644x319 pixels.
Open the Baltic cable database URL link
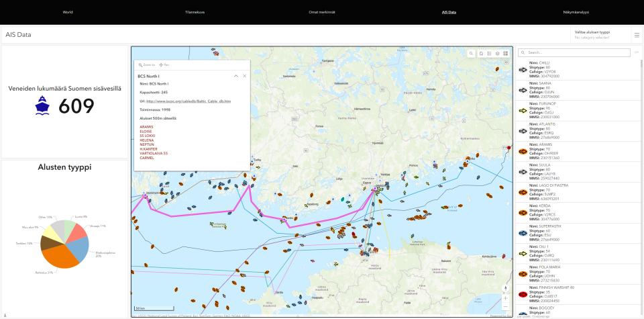click(x=189, y=101)
